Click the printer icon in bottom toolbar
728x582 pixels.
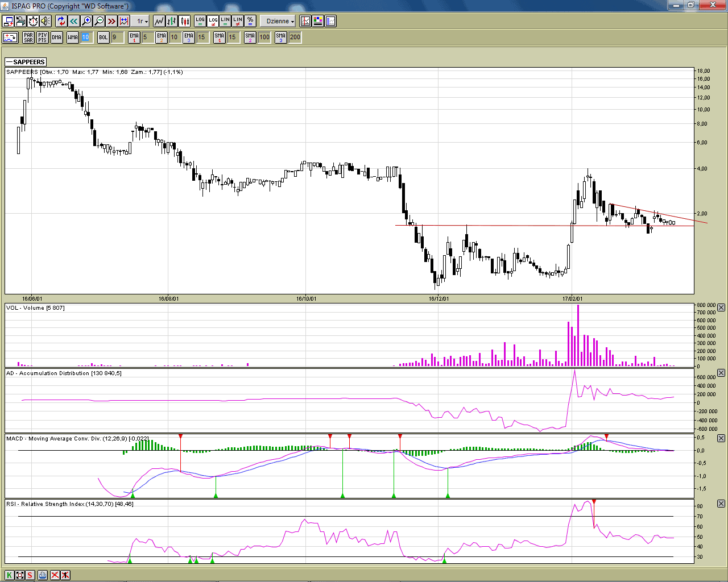[x=43, y=575]
